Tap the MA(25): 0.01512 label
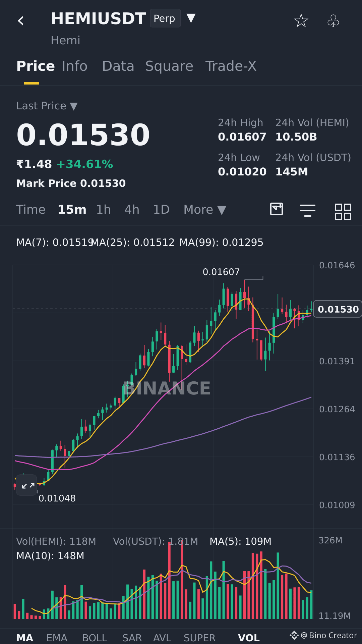Image resolution: width=362 pixels, height=644 pixels. [x=133, y=242]
